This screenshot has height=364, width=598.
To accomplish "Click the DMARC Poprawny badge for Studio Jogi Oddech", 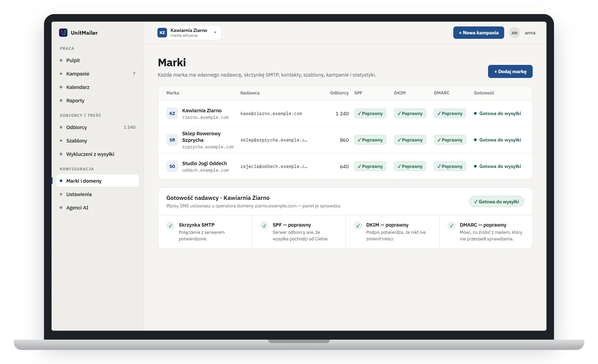I will tap(450, 166).
